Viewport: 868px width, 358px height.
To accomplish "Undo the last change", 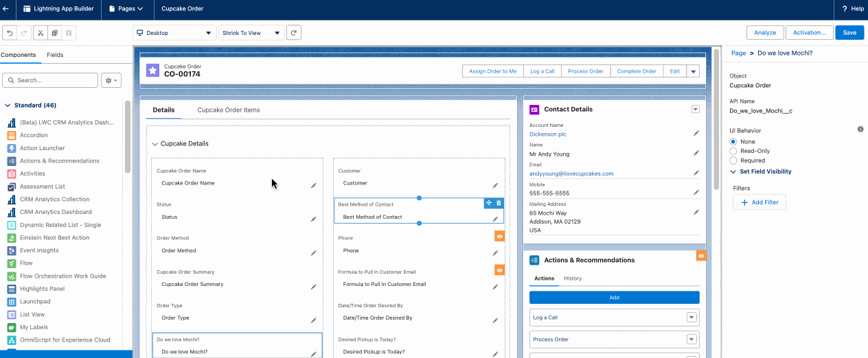I will [x=9, y=33].
